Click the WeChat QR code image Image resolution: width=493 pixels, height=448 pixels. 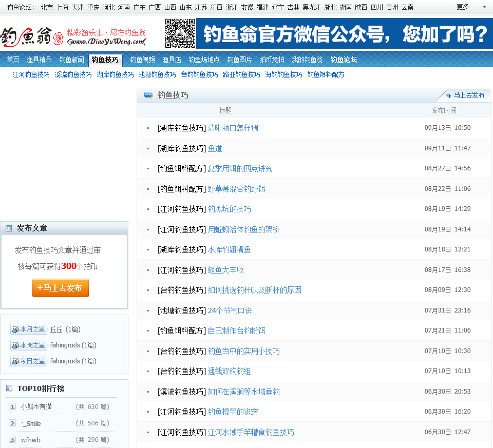click(180, 33)
